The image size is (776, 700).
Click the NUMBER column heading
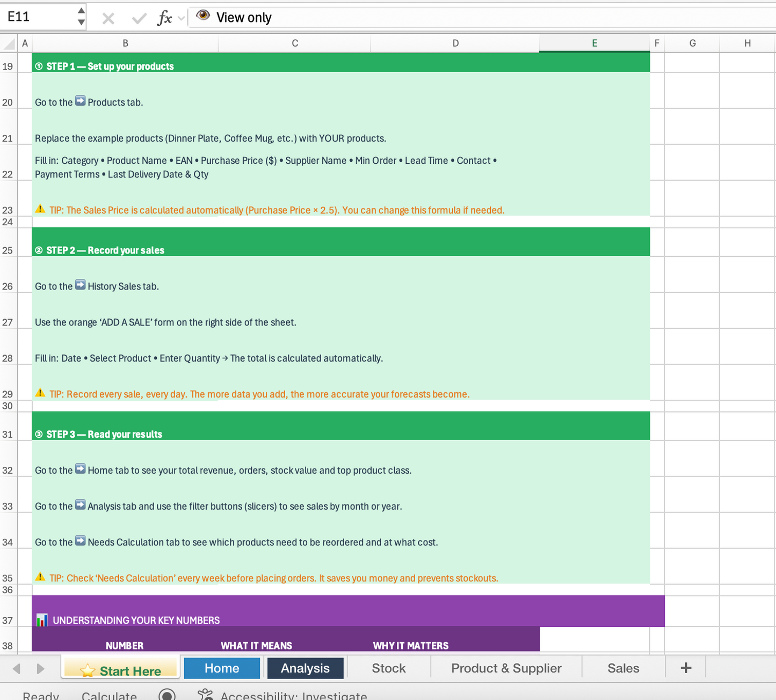[125, 645]
